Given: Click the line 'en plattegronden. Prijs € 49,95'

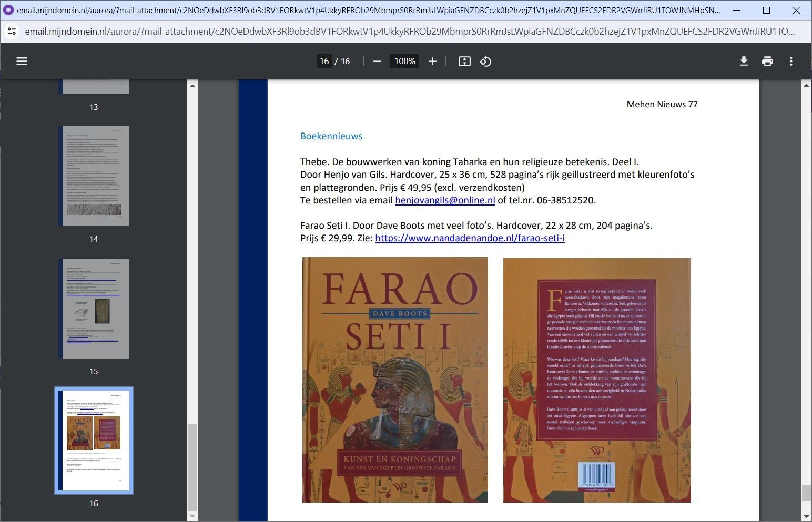Looking at the screenshot, I should coord(412,188).
